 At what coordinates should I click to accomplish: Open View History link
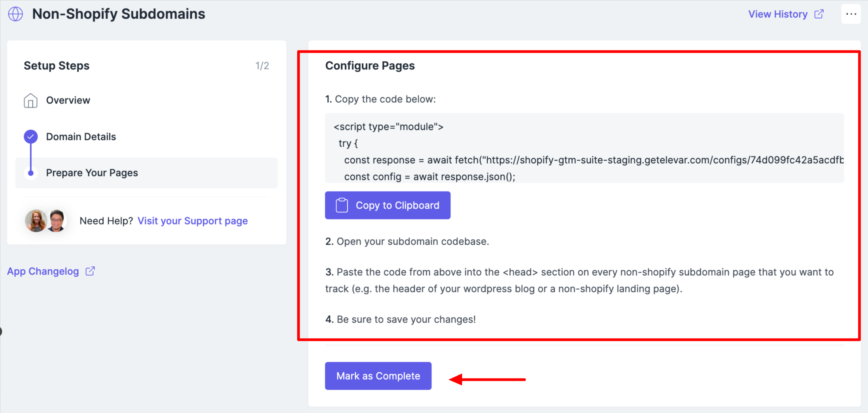(x=778, y=14)
